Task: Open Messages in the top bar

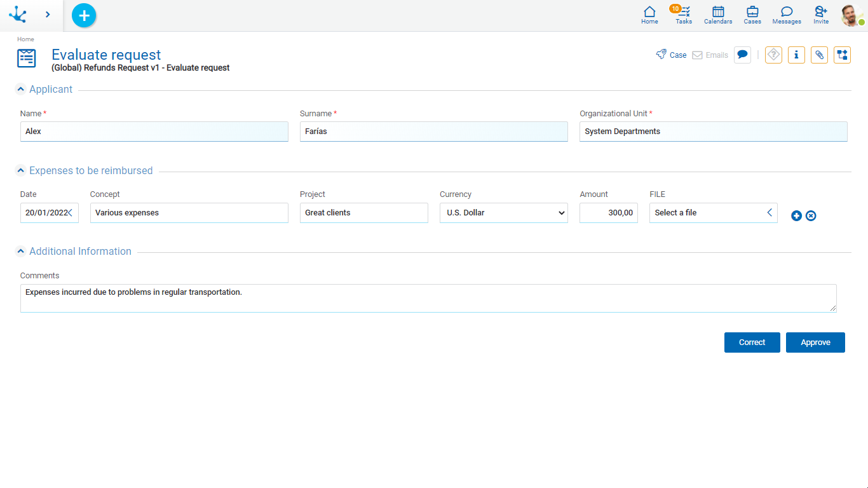Action: 787,15
